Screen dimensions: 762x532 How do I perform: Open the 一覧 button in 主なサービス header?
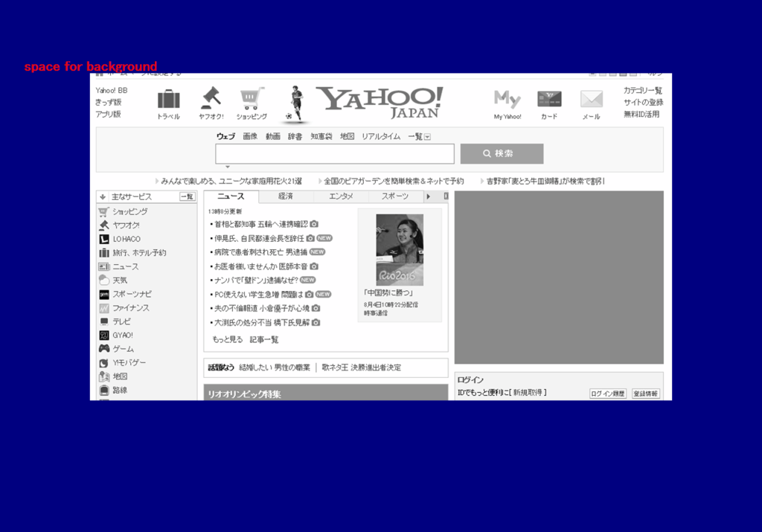point(187,196)
